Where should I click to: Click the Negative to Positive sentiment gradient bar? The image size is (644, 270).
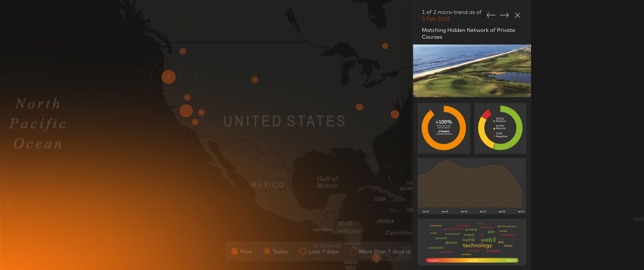[472, 261]
